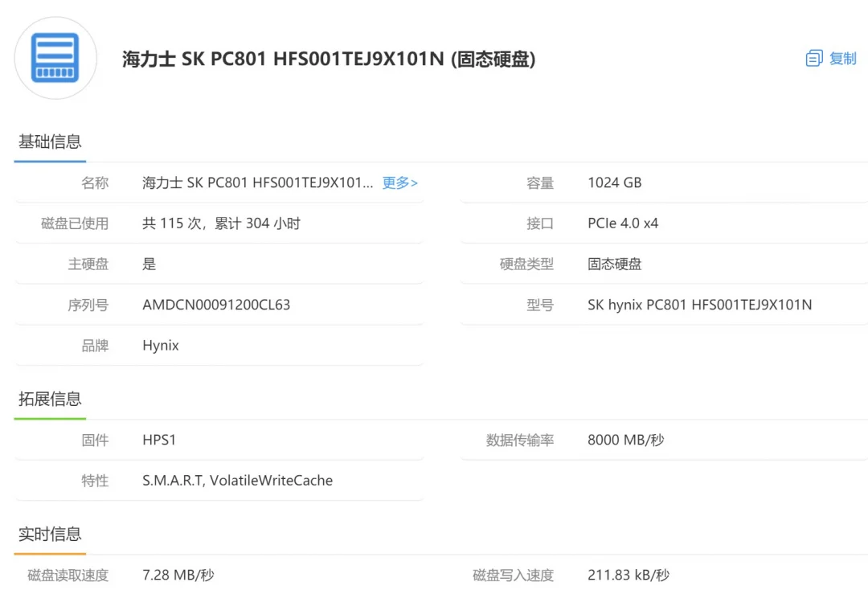Click the serial number AMDCN00091200CL63
This screenshot has height=590, width=868.
point(216,305)
